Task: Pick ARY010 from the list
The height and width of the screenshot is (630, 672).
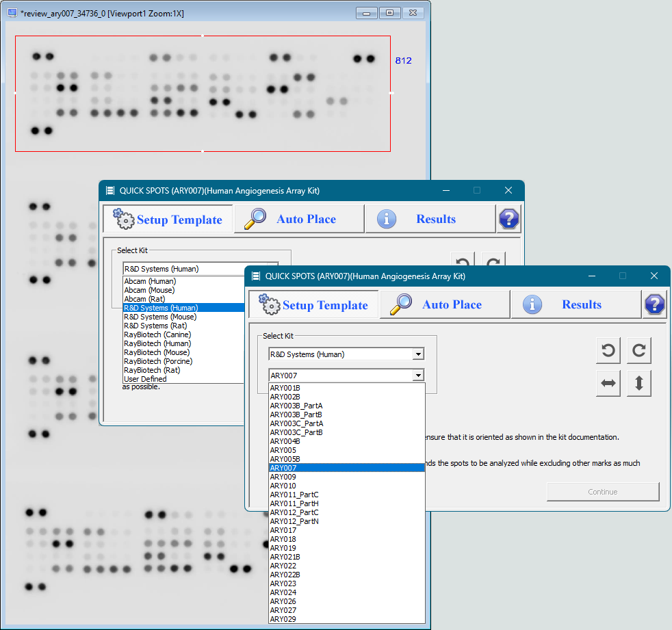Action: coord(347,486)
